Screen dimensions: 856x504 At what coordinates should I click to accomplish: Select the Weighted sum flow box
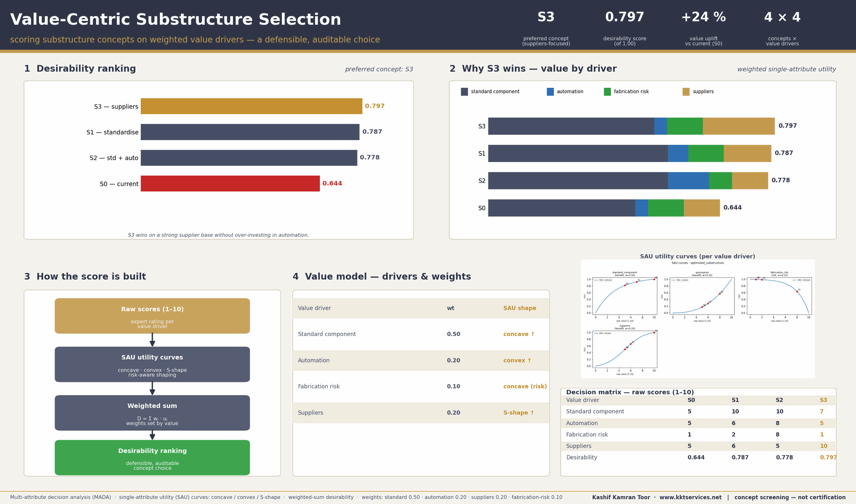(x=152, y=413)
